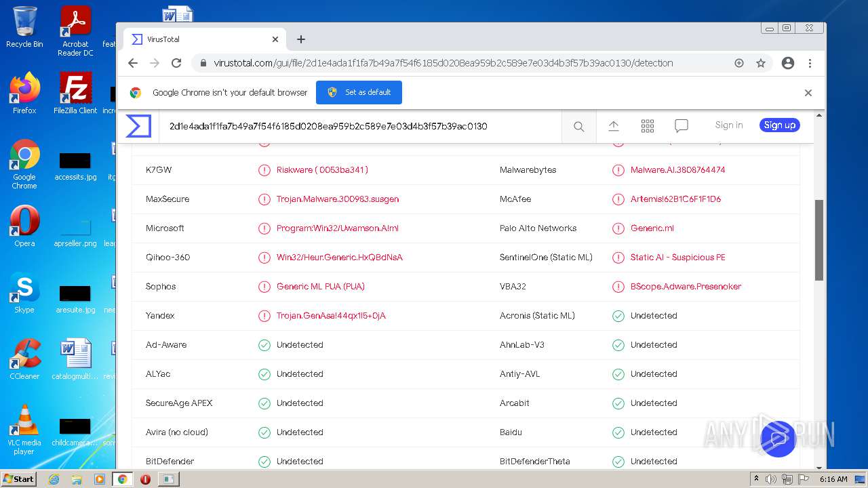
Task: Click Palo Alto Networks result Generic.ml
Action: [652, 228]
